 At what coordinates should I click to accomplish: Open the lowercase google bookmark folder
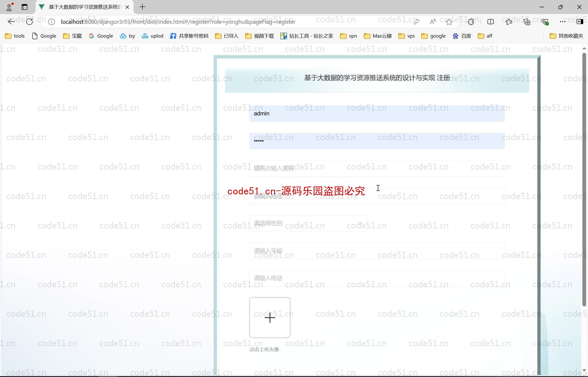[x=433, y=36]
